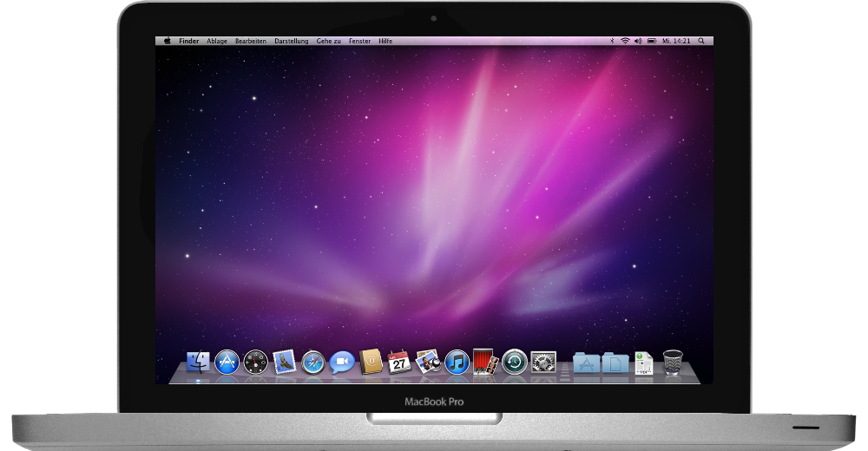Open Address Book in the Dock
868x451 pixels.
371,362
